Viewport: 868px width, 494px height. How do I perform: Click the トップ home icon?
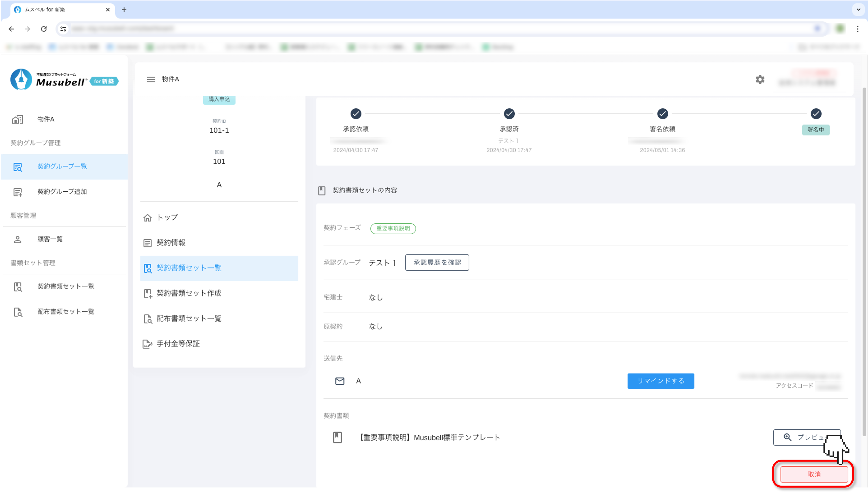pyautogui.click(x=147, y=217)
